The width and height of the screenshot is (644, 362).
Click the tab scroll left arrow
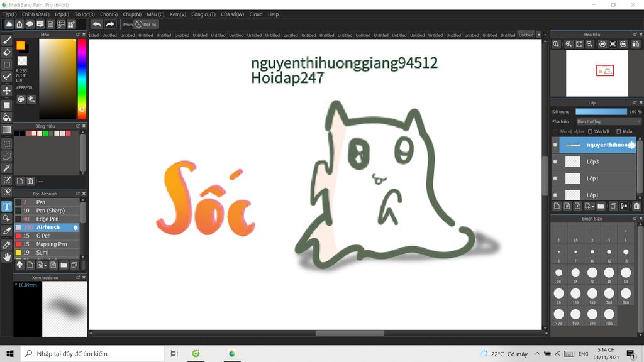click(x=539, y=35)
